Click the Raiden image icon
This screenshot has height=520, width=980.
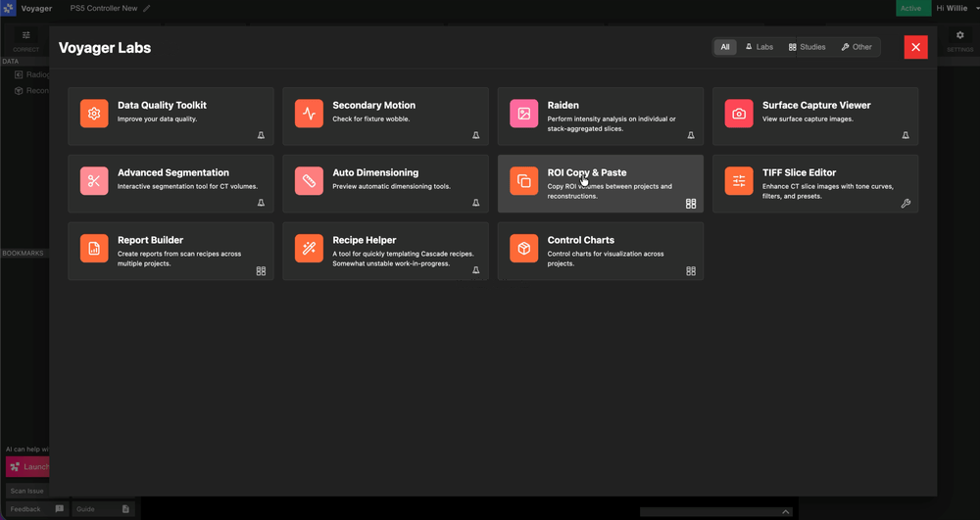[x=523, y=114]
